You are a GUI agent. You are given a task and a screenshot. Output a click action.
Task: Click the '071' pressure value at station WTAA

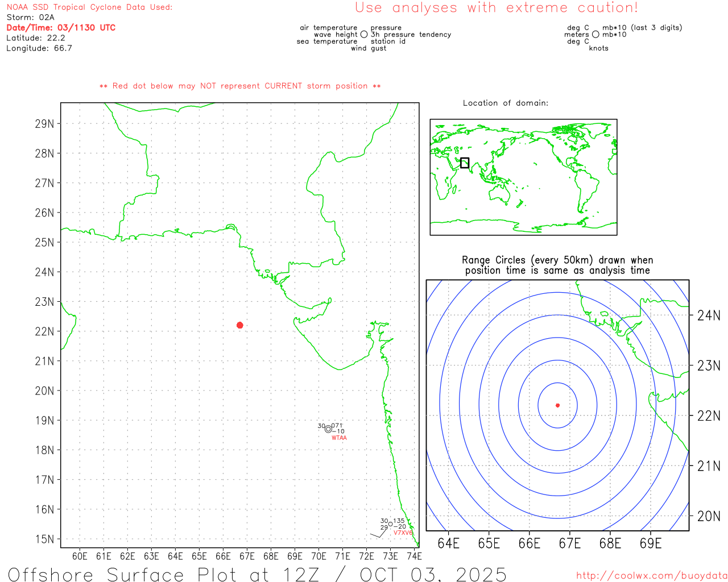(x=337, y=426)
